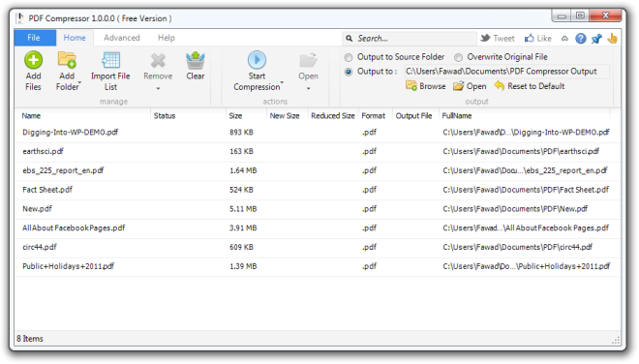Image resolution: width=639 pixels, height=364 pixels.
Task: Expand the Add Folder dropdown arrow
Action: click(x=79, y=83)
